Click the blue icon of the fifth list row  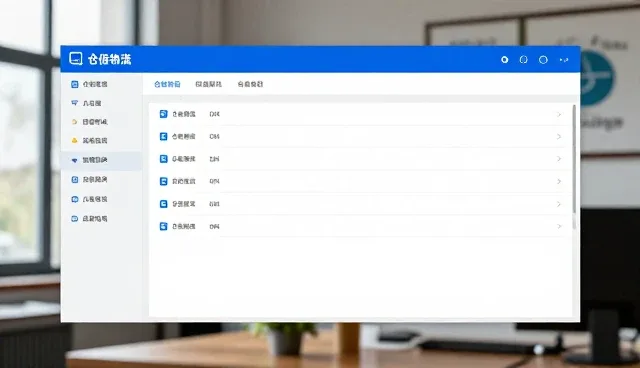163,204
